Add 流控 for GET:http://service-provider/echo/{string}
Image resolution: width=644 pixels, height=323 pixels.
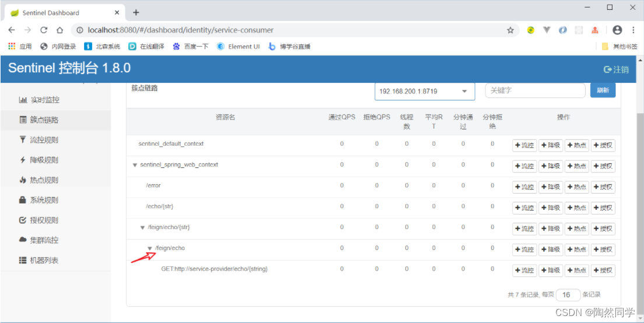coord(524,271)
